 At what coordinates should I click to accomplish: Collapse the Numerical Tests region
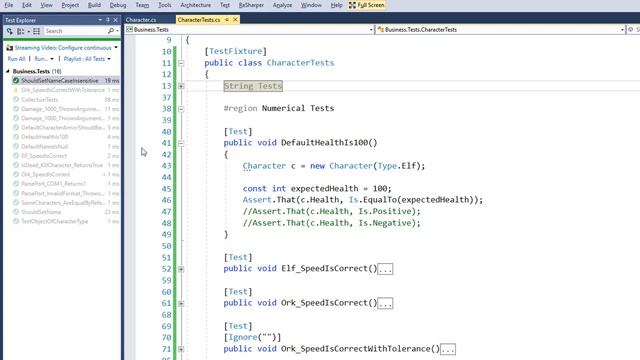(x=181, y=109)
